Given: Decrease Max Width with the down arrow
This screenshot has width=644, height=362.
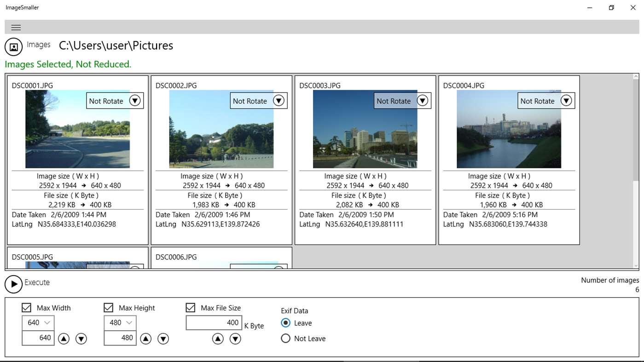Looking at the screenshot, I should click(x=81, y=339).
